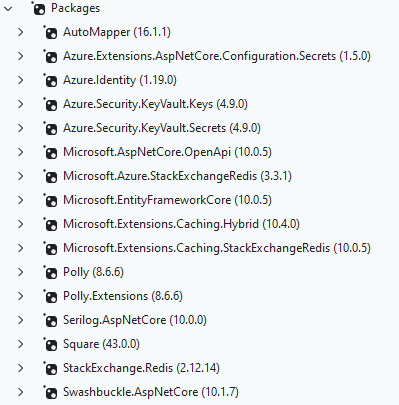Expand the Swashbuckle.AspNetCore node
Image resolution: width=399 pixels, height=405 pixels.
21,392
